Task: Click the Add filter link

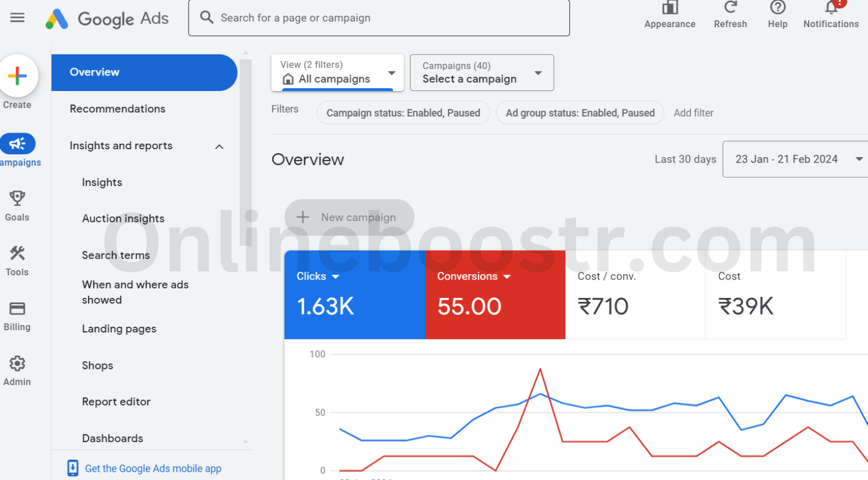Action: click(693, 113)
